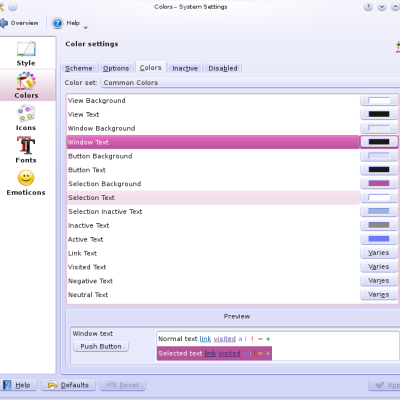Select the Selection Text row
The height and width of the screenshot is (400, 400).
pyautogui.click(x=213, y=198)
